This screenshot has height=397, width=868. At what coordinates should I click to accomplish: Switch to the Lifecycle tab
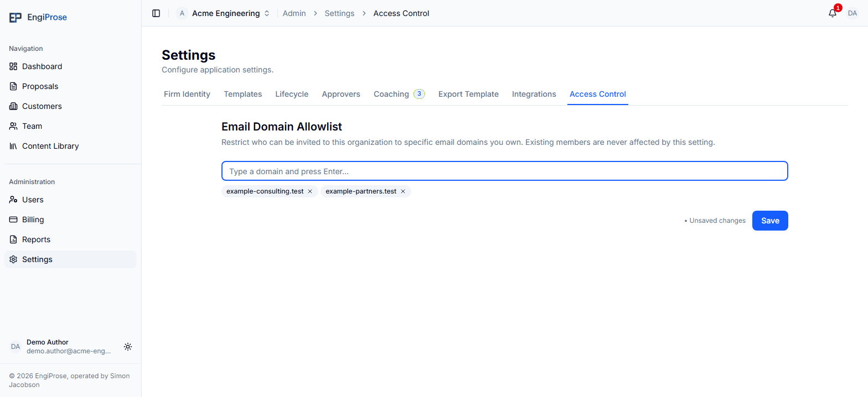(292, 94)
